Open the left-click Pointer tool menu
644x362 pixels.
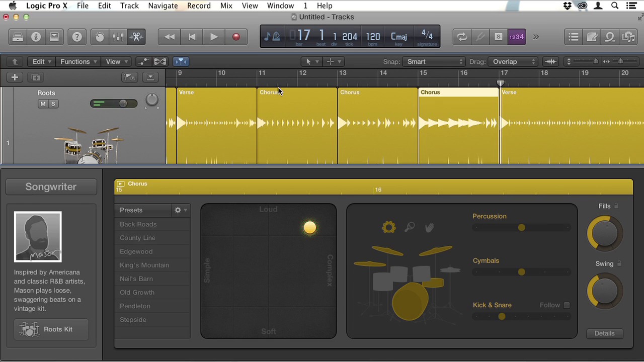tap(312, 61)
